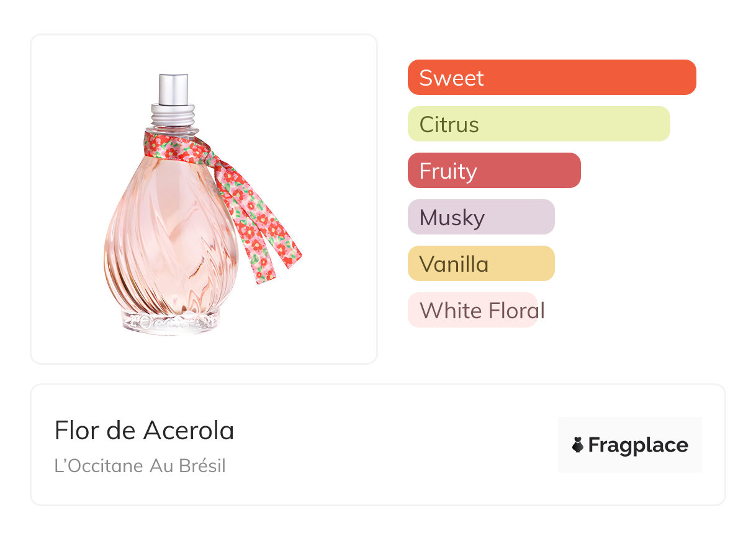The image size is (756, 536).
Task: Click the Au Brésil text
Action: (x=187, y=465)
